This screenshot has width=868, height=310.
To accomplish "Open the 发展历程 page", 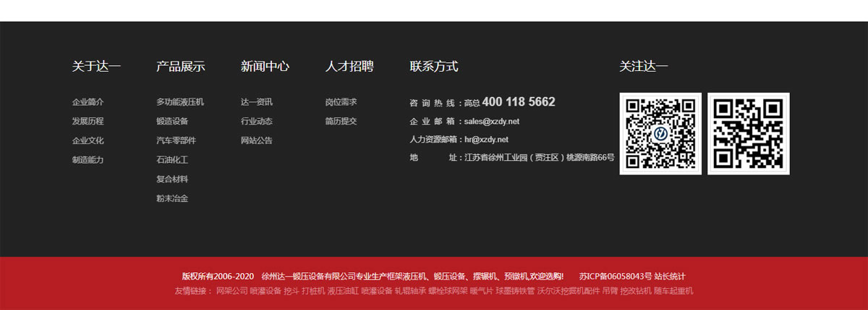I will point(88,122).
